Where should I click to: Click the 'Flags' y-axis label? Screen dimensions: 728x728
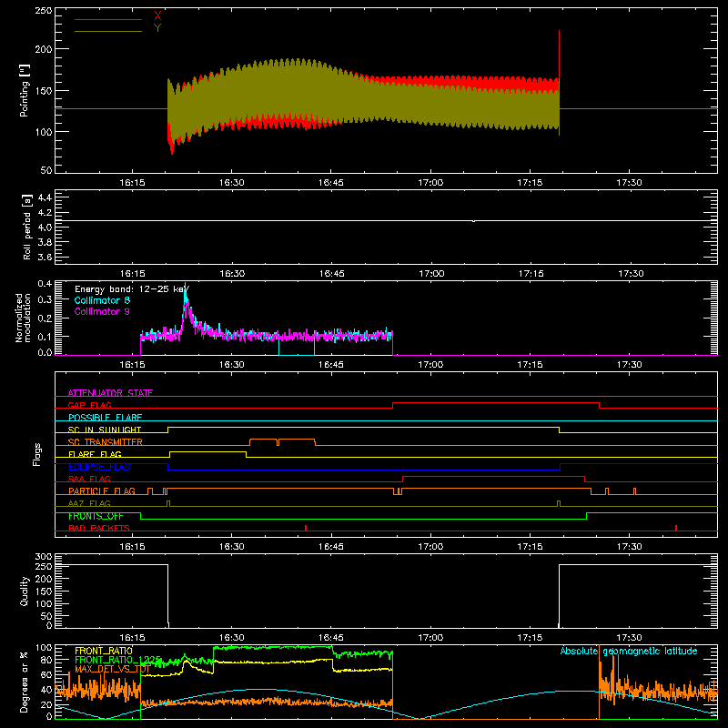coord(37,454)
